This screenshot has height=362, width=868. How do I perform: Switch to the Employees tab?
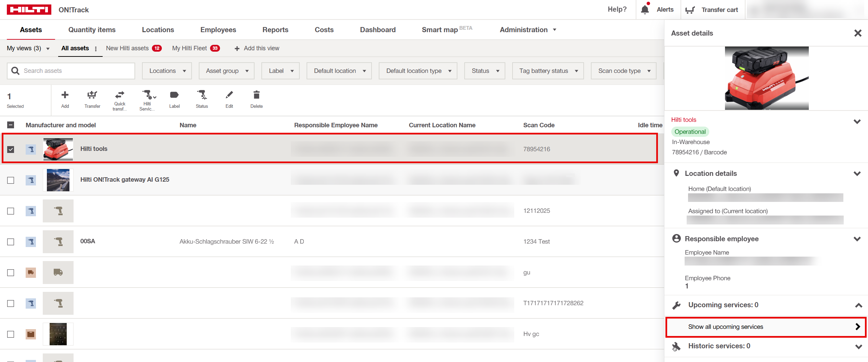[x=218, y=30]
